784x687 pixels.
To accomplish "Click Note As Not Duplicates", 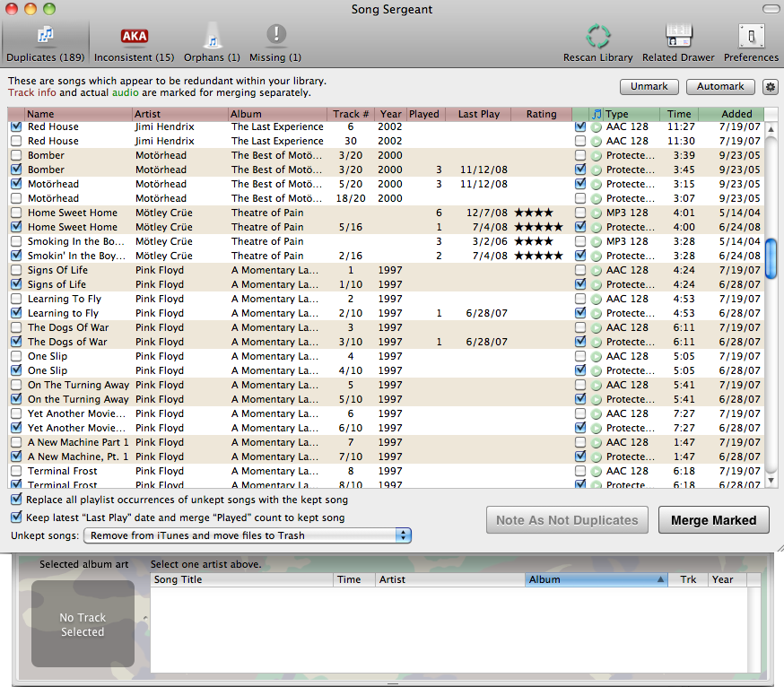I will tap(567, 520).
